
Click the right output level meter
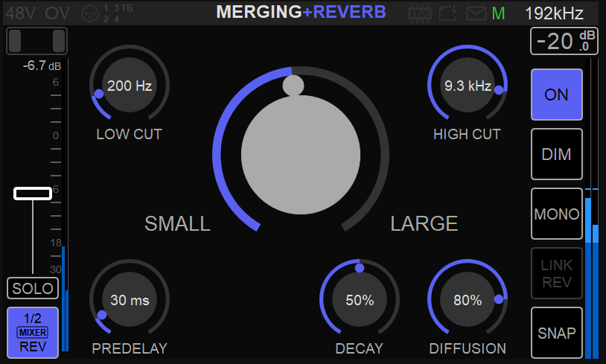pyautogui.click(x=592, y=208)
